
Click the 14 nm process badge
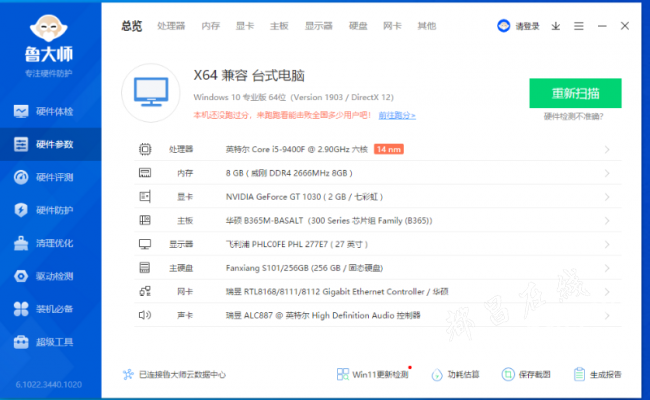pos(389,149)
